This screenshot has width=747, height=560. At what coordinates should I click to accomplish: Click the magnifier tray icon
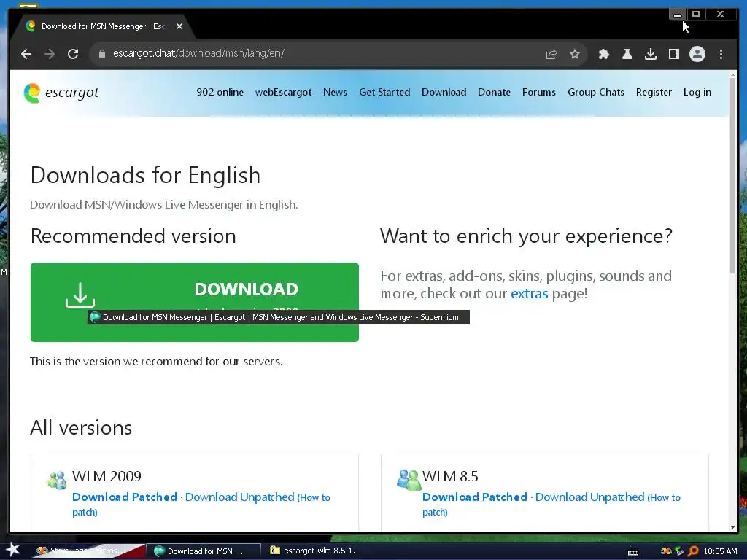pos(693,551)
